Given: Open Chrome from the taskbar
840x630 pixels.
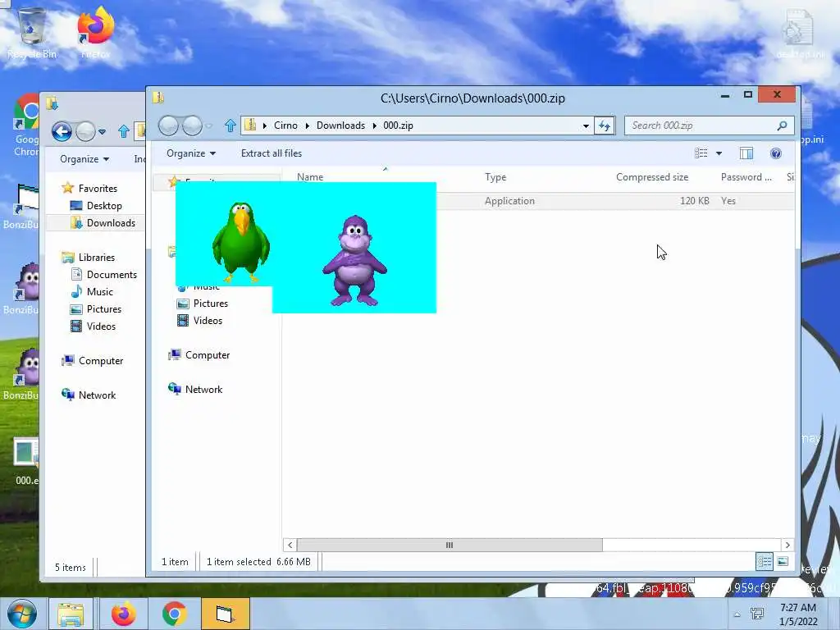Looking at the screenshot, I should (174, 614).
